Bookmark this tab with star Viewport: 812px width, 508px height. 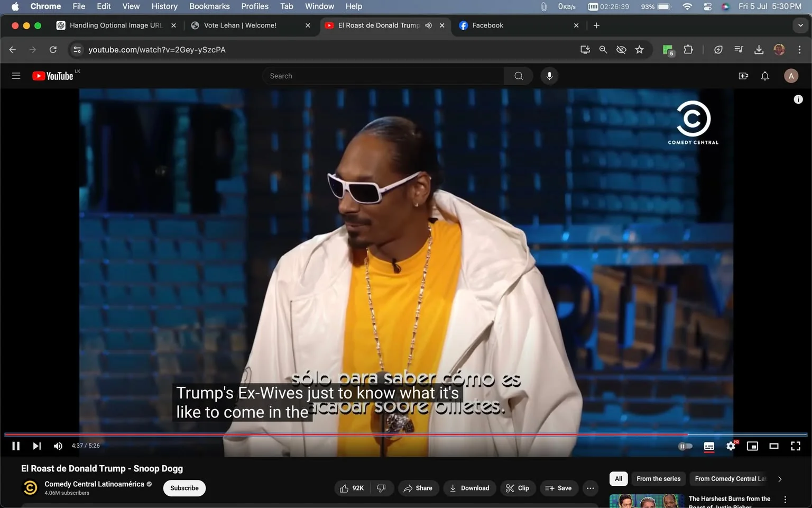tap(640, 49)
